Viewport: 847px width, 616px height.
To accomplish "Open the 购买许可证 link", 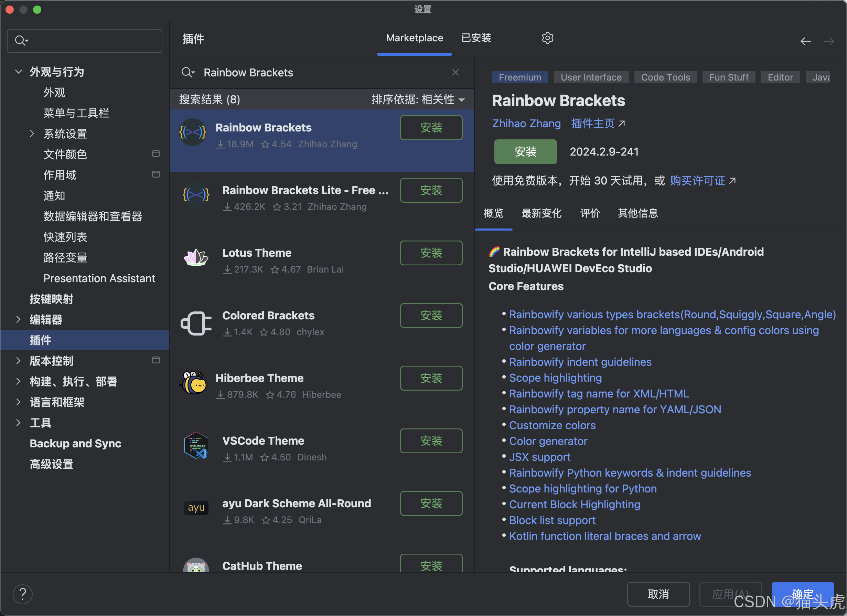I will pyautogui.click(x=697, y=181).
